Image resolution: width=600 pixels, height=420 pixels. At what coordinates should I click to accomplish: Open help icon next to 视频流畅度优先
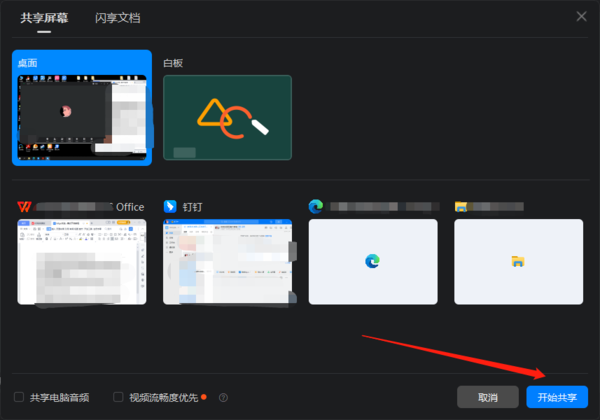point(223,398)
